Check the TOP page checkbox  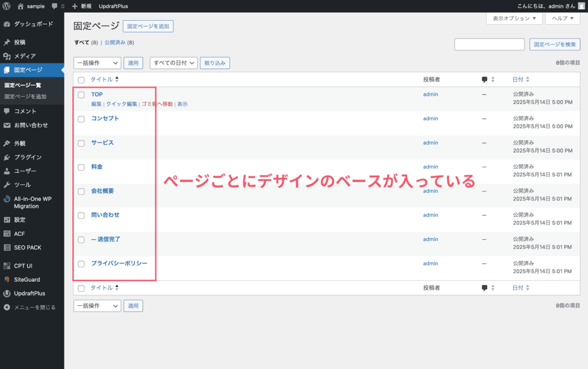tap(81, 95)
